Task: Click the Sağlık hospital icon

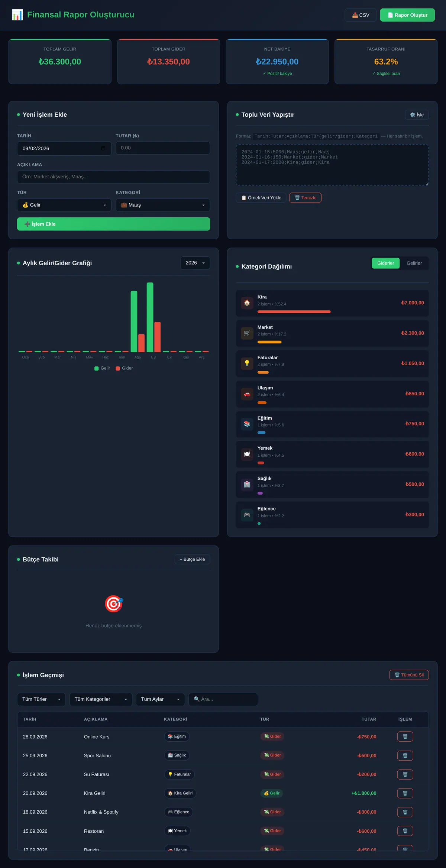Action: (x=247, y=485)
